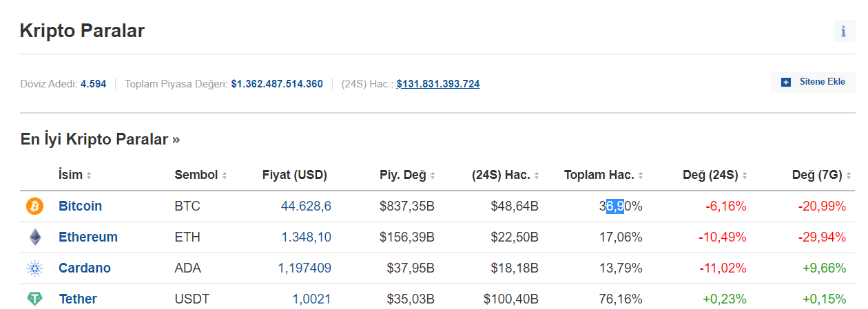Open the Ethereum link
This screenshot has height=309, width=868.
[x=88, y=237]
